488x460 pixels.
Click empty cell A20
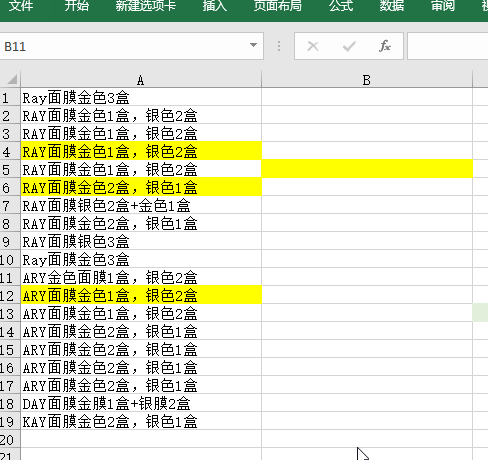pos(141,440)
